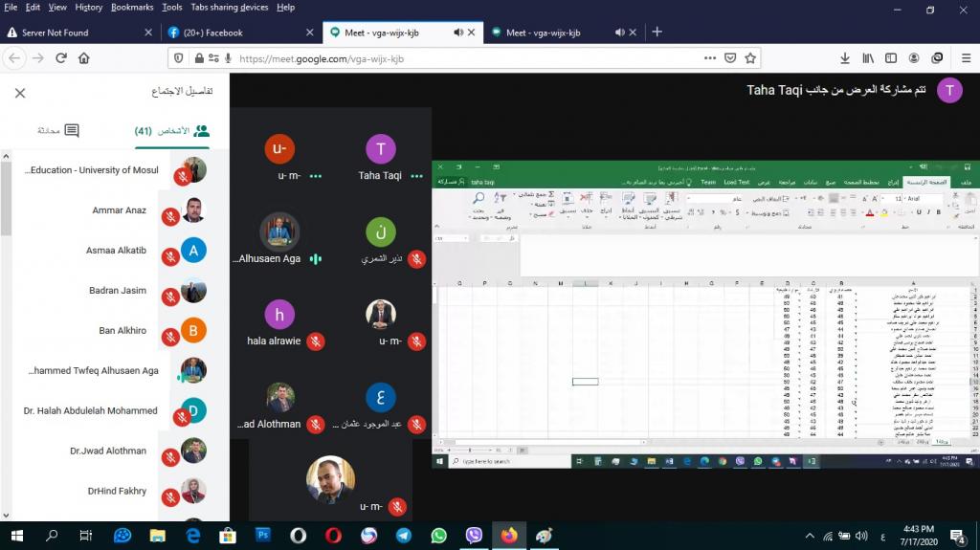Bookmark this page with the star icon
Image resolution: width=980 pixels, height=550 pixels.
click(748, 58)
